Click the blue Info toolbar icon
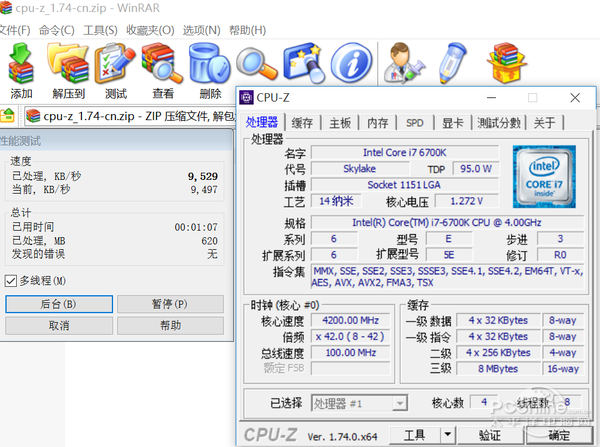600x447 pixels. click(x=351, y=63)
